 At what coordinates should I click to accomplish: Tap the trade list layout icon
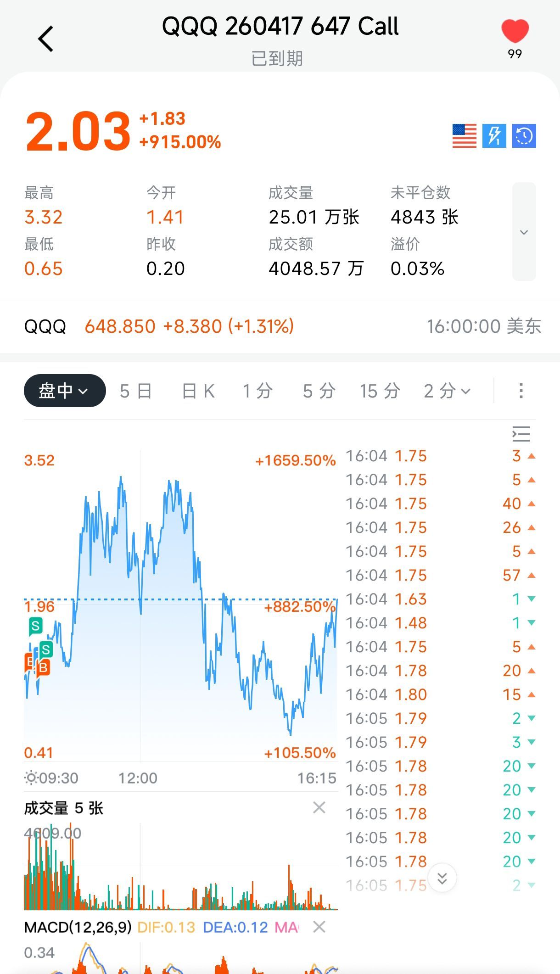[x=521, y=434]
